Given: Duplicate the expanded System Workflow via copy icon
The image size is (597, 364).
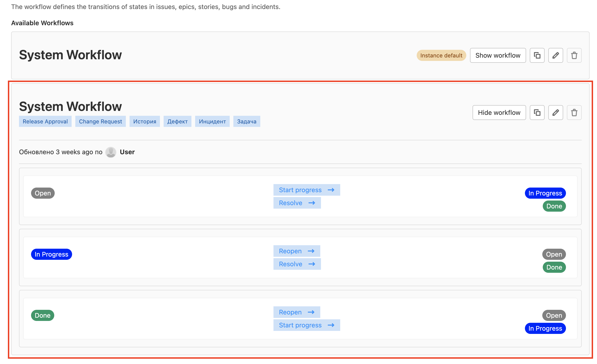Looking at the screenshot, I should coord(537,113).
